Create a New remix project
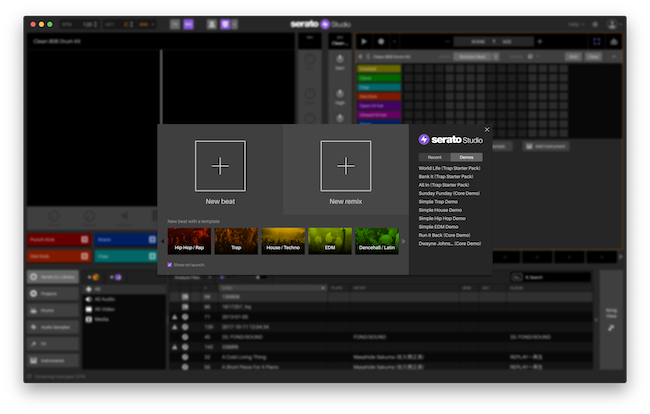The width and height of the screenshot is (650, 414). (x=345, y=166)
